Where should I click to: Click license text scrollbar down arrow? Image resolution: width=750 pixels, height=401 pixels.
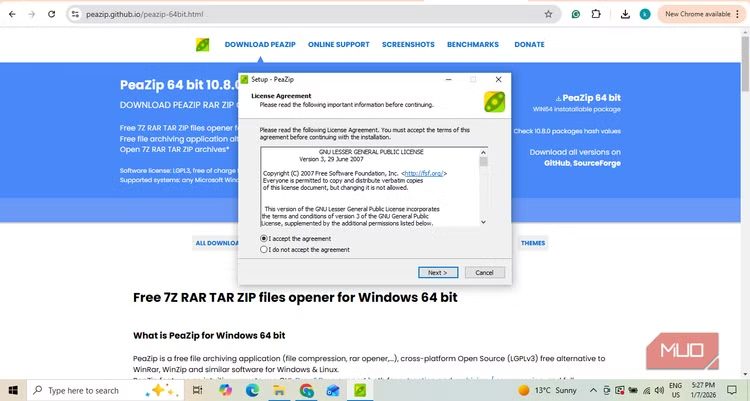484,222
